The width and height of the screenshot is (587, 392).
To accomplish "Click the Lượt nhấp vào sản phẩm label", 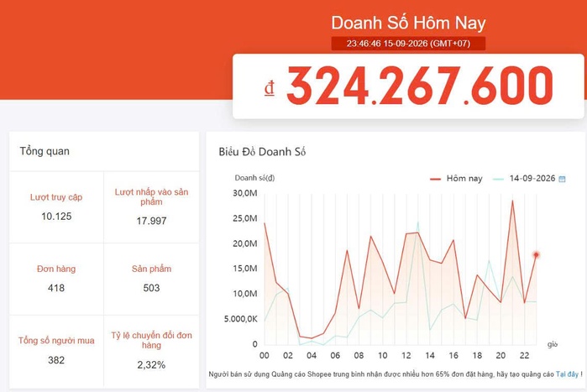I will click(x=151, y=196).
